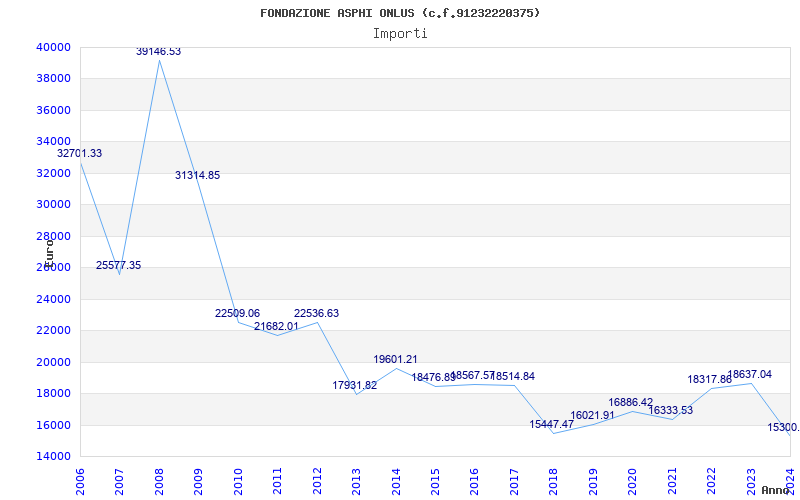Click the x-axis year 2016

pos(474,482)
